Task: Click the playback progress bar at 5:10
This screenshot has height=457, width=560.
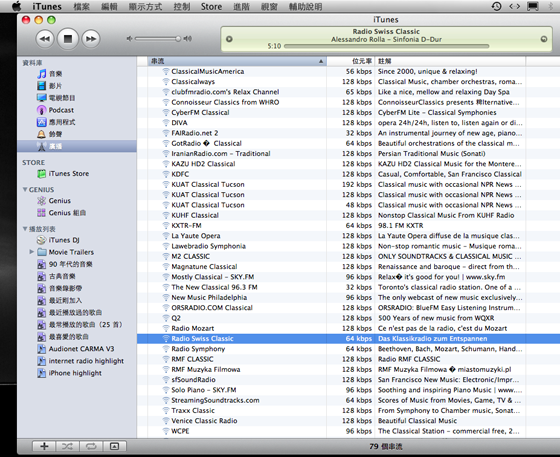Action: (x=386, y=46)
